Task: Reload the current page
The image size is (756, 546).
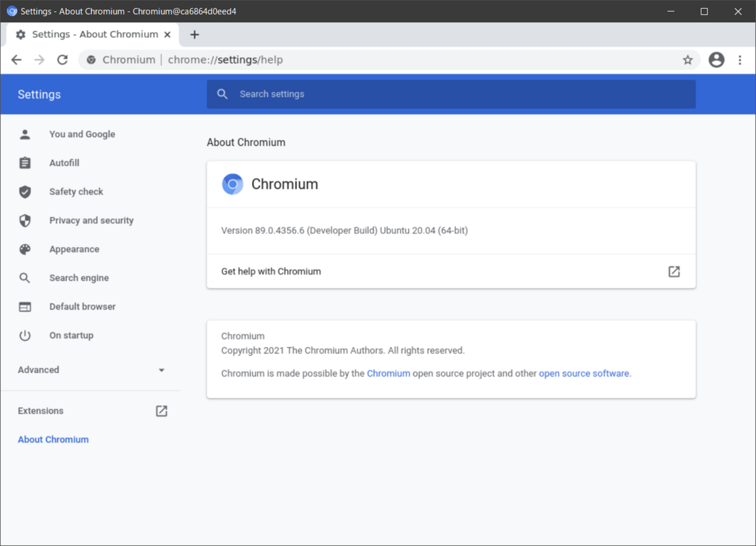Action: (x=62, y=60)
